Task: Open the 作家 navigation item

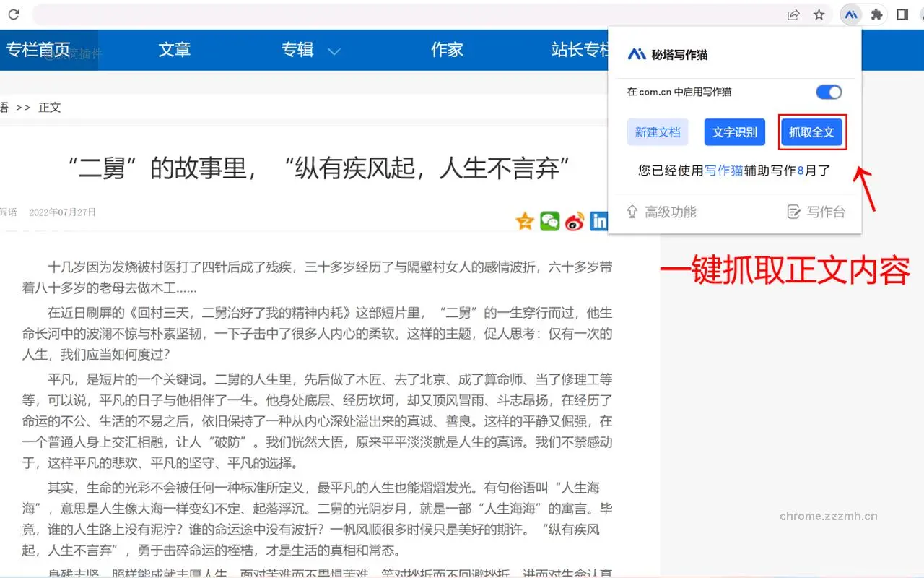Action: point(447,50)
